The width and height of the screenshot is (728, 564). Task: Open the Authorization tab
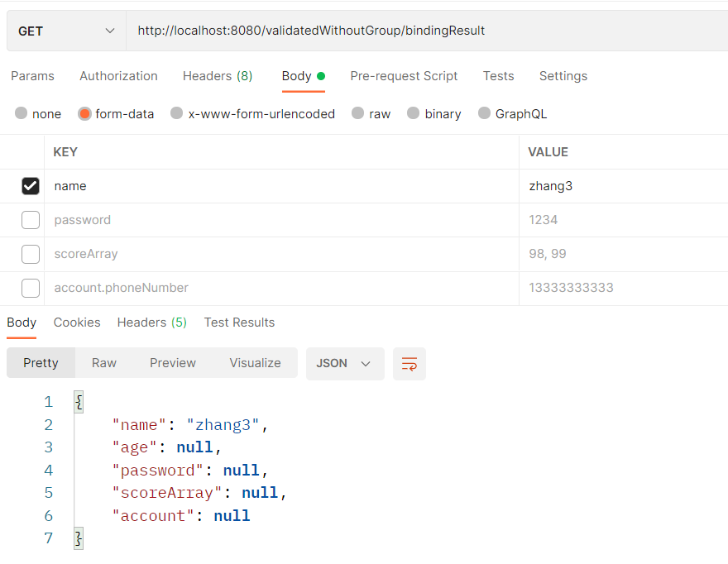tap(118, 76)
